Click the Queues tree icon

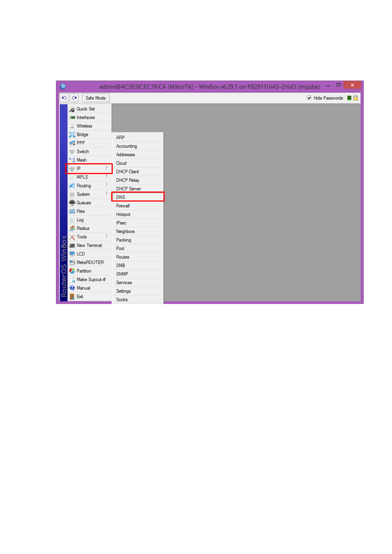tap(72, 203)
